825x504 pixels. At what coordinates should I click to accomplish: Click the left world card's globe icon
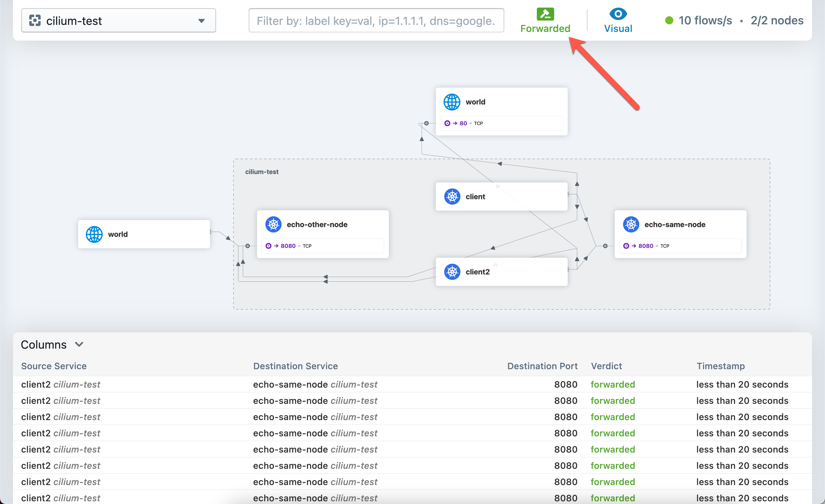[x=94, y=234]
